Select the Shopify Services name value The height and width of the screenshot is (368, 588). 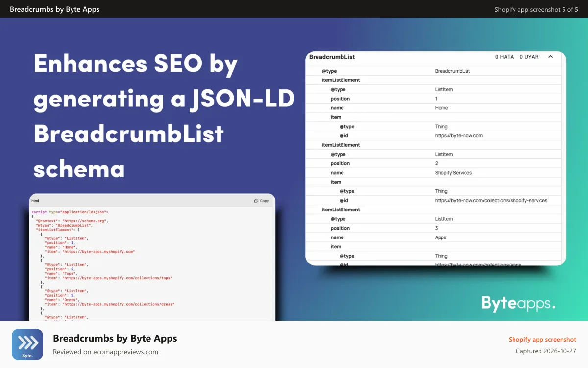coord(453,173)
